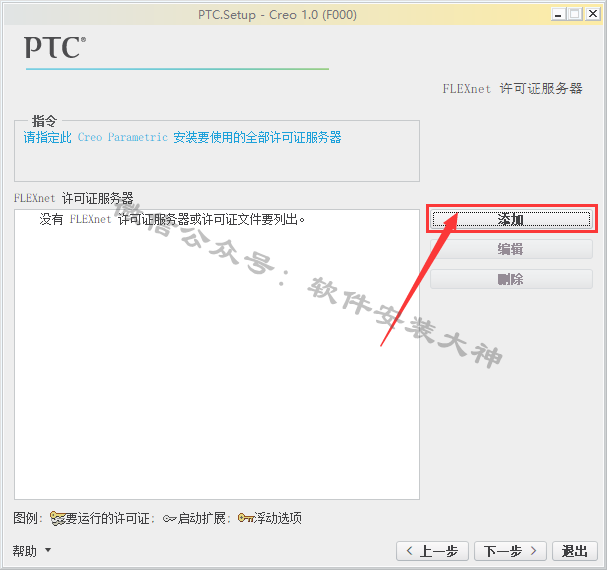Click the text 没有 FLEXnet 许可证服务器或许可证文件要列出
Viewport: 607px width, 570px height.
pyautogui.click(x=172, y=220)
